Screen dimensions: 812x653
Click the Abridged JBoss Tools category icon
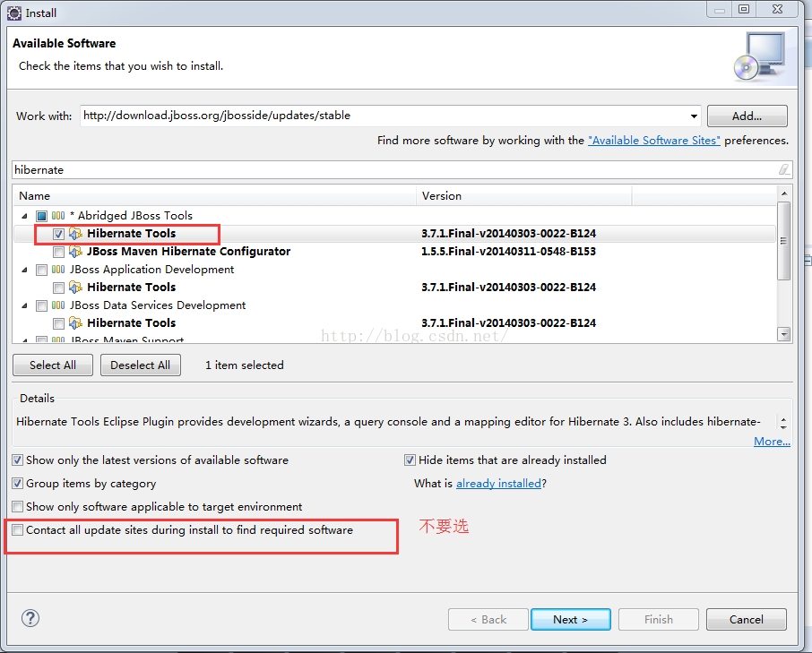(58, 215)
